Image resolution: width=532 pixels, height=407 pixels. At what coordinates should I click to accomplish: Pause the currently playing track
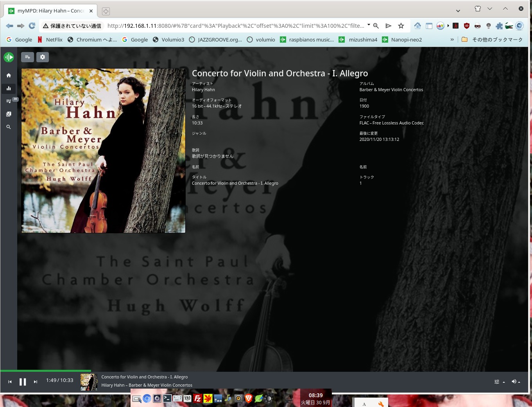pos(23,382)
